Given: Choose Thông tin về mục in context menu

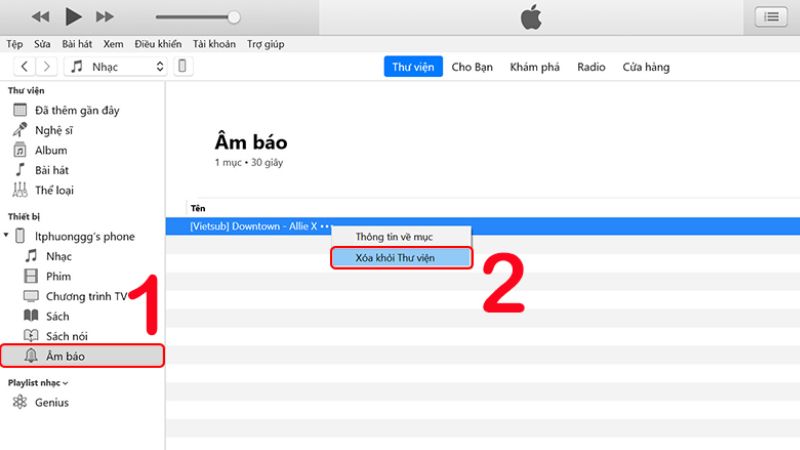Looking at the screenshot, I should (401, 237).
